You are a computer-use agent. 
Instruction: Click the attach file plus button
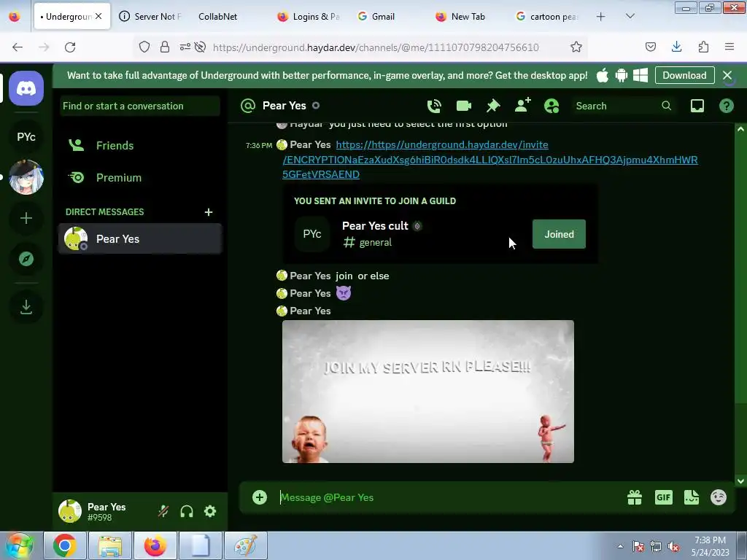(260, 497)
